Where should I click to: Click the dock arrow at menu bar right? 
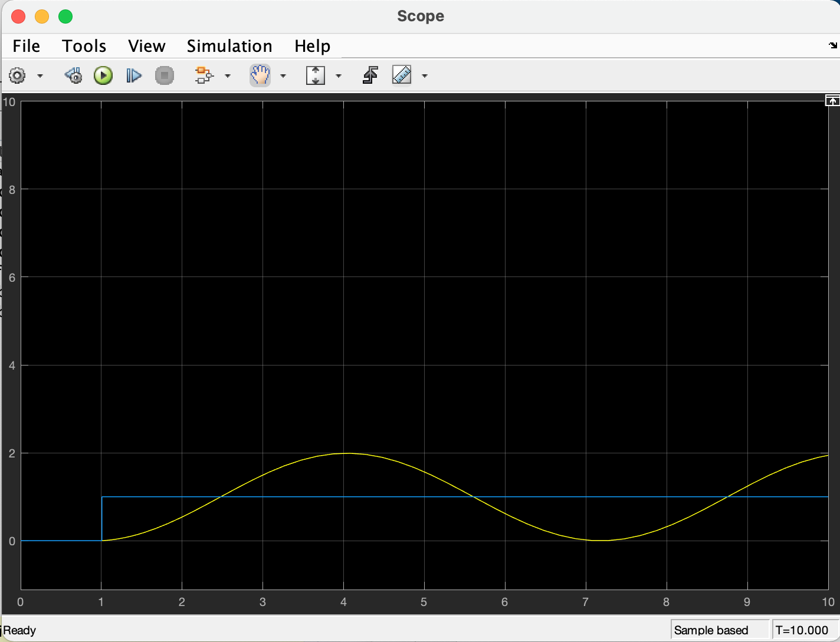[833, 45]
